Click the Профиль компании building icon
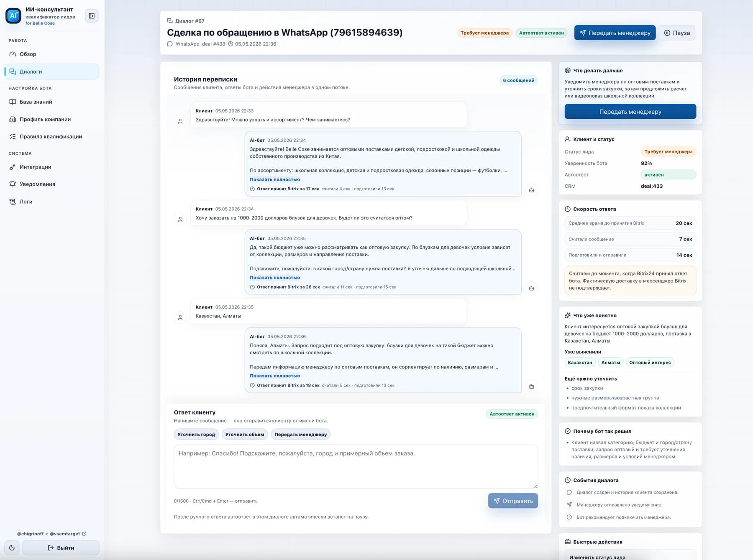The width and height of the screenshot is (753, 560). (x=13, y=119)
